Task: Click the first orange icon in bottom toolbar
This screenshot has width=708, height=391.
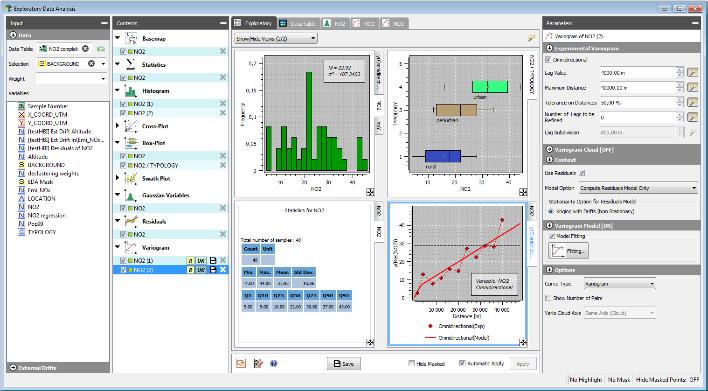Action: point(241,363)
